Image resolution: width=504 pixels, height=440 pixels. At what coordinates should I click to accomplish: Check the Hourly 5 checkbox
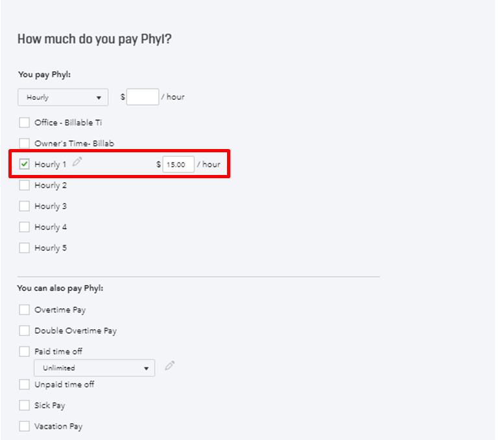click(x=25, y=248)
